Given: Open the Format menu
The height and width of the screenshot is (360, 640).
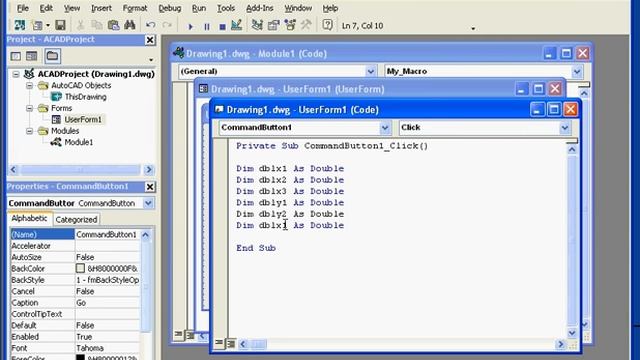Looking at the screenshot, I should coord(135,8).
